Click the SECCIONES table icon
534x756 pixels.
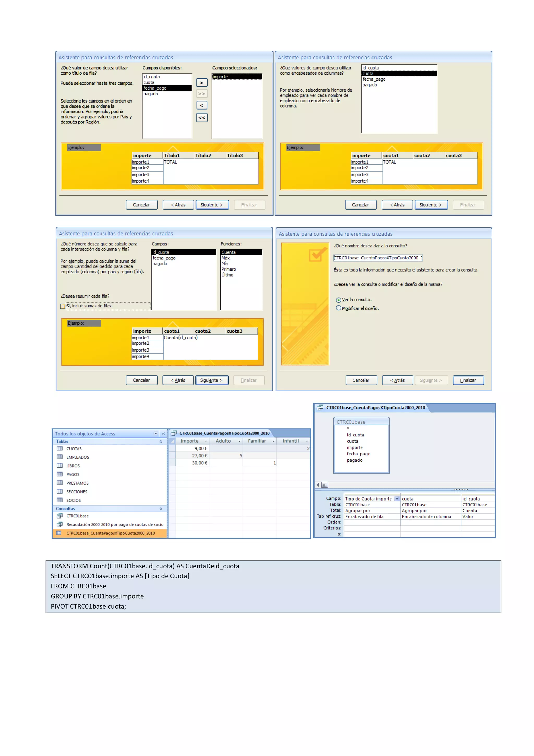tap(59, 491)
